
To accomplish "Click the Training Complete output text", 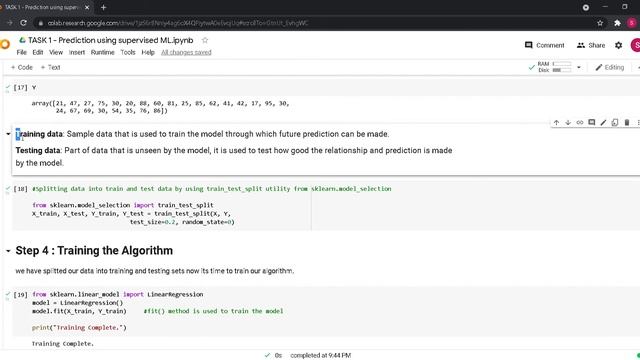I will click(63, 344).
